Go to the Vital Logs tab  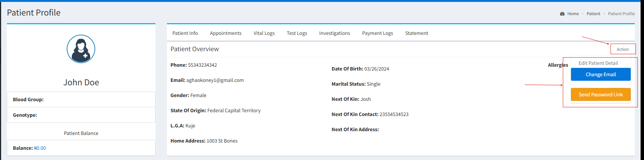pyautogui.click(x=264, y=33)
